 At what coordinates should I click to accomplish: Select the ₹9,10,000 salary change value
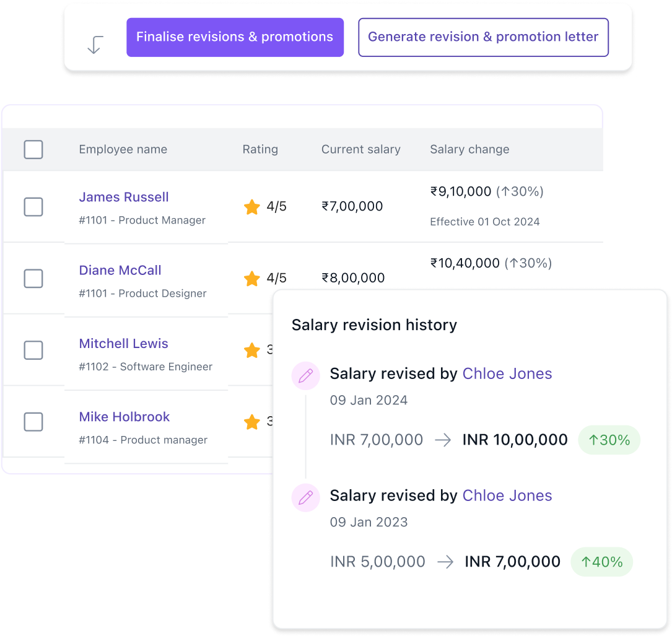tap(461, 191)
